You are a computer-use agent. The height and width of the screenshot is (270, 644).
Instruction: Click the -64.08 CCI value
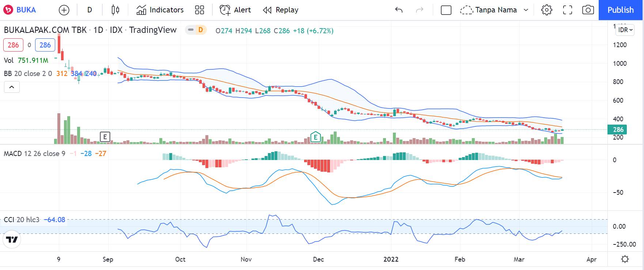pos(54,220)
